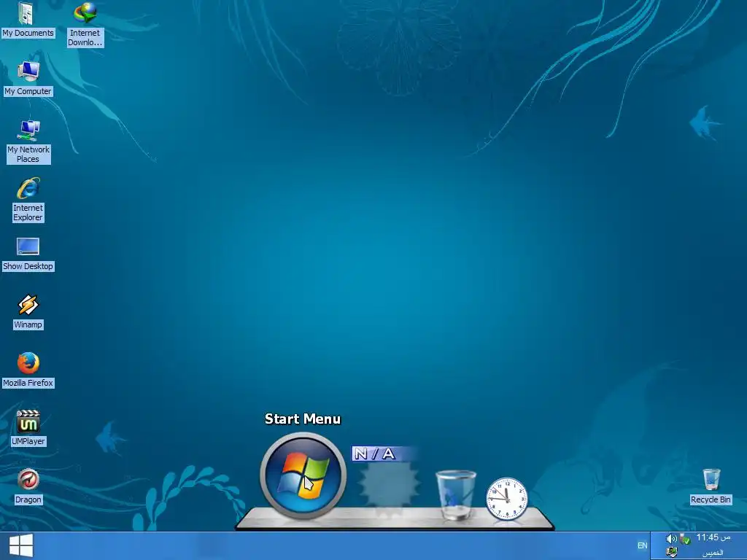The image size is (747, 560).
Task: Click the analog clock in the dock
Action: pos(507,499)
